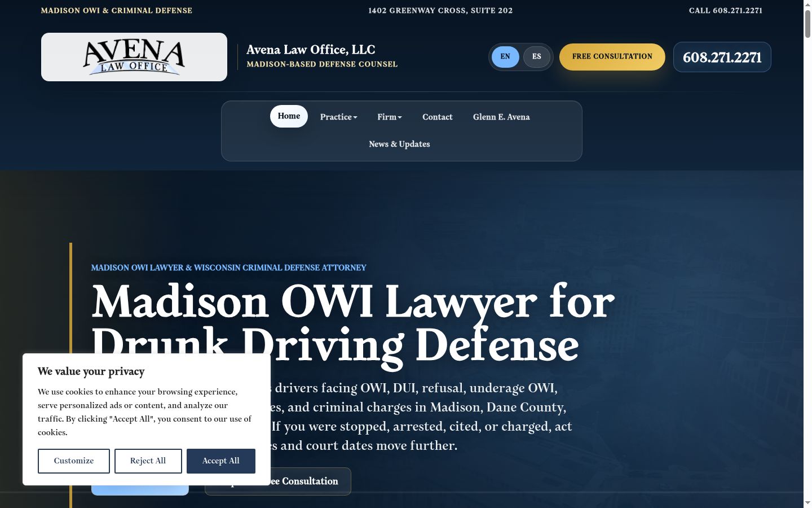Open the Glenn E. Avena page
The width and height of the screenshot is (812, 508).
click(501, 117)
